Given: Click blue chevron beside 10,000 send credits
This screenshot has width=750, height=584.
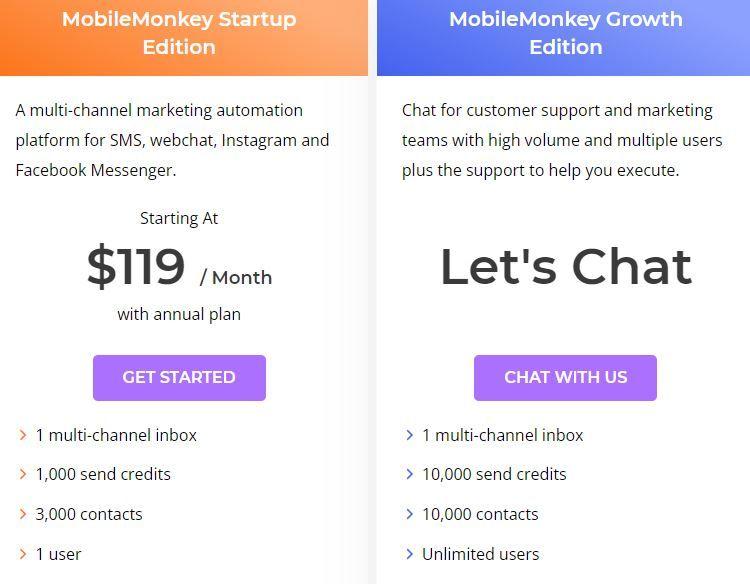Looking at the screenshot, I should 410,474.
